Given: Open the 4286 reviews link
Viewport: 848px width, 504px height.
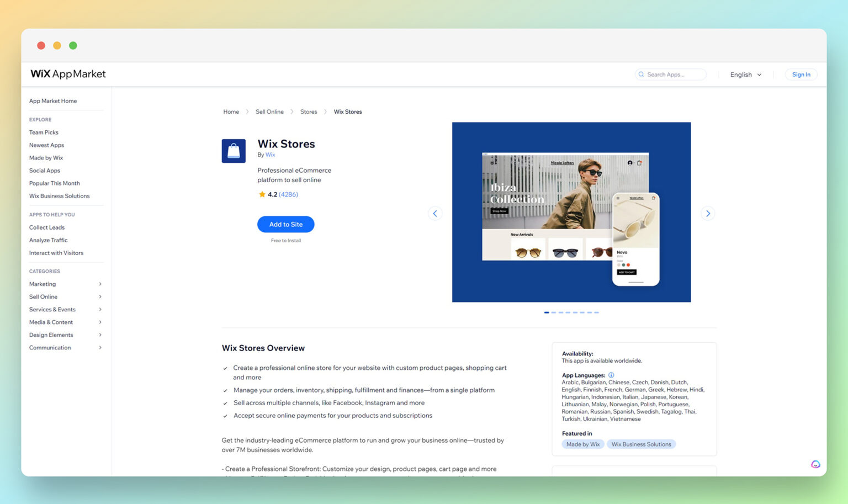Looking at the screenshot, I should pyautogui.click(x=288, y=194).
